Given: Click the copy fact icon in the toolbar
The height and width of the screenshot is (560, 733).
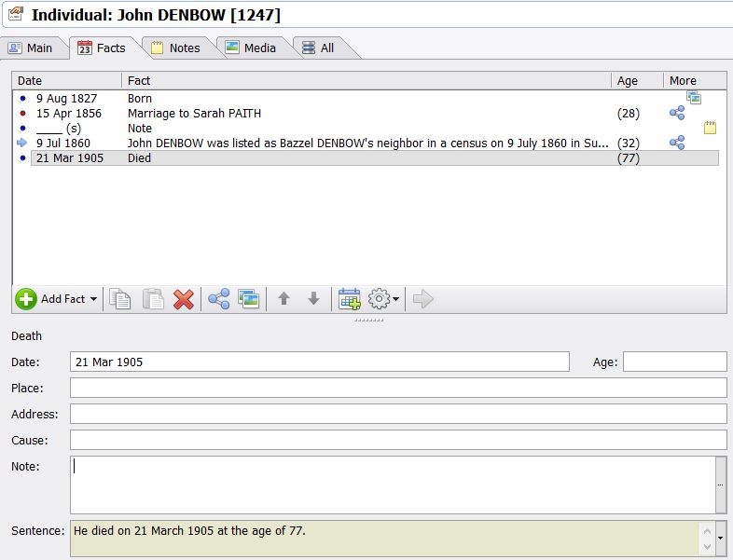Looking at the screenshot, I should [x=120, y=299].
